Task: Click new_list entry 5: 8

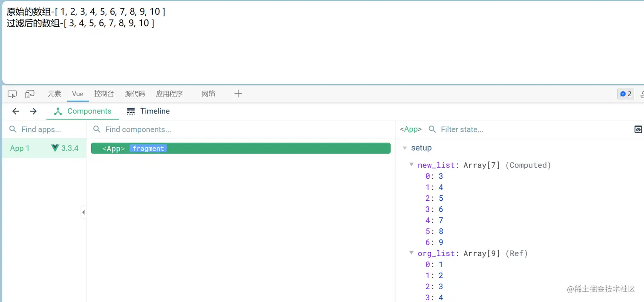Action: [434, 231]
